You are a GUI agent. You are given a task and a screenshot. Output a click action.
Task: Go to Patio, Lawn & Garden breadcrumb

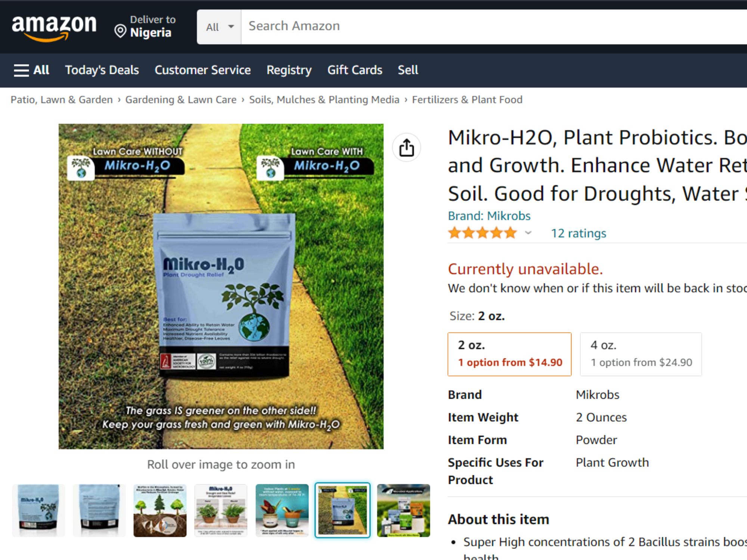(62, 100)
